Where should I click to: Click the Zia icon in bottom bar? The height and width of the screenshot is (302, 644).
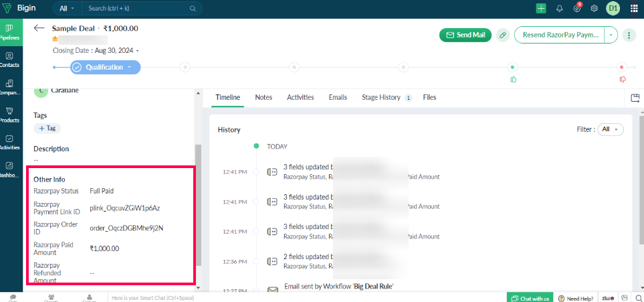(x=609, y=298)
